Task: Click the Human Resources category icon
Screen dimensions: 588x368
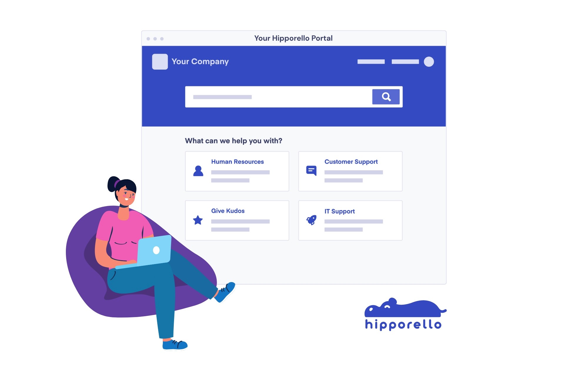Action: 198,171
